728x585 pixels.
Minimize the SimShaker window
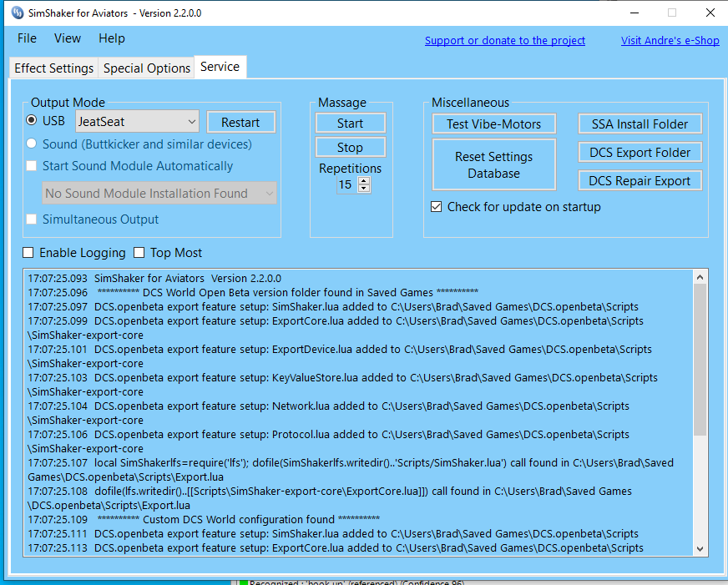point(634,13)
